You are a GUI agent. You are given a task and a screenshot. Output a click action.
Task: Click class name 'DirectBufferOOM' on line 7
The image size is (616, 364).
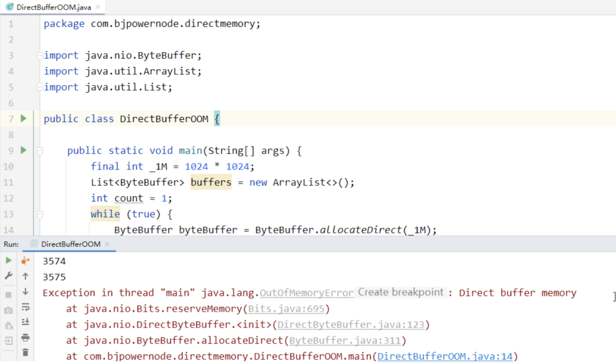point(164,119)
